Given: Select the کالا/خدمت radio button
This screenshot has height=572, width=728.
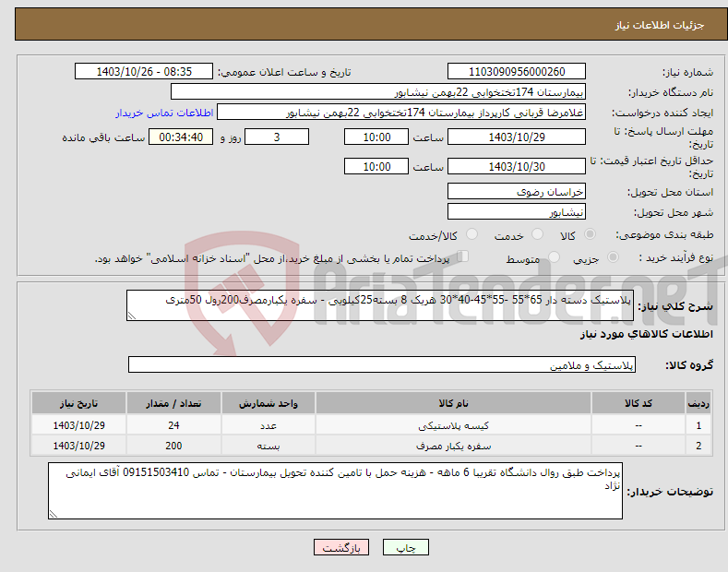Looking at the screenshot, I should pos(471,234).
